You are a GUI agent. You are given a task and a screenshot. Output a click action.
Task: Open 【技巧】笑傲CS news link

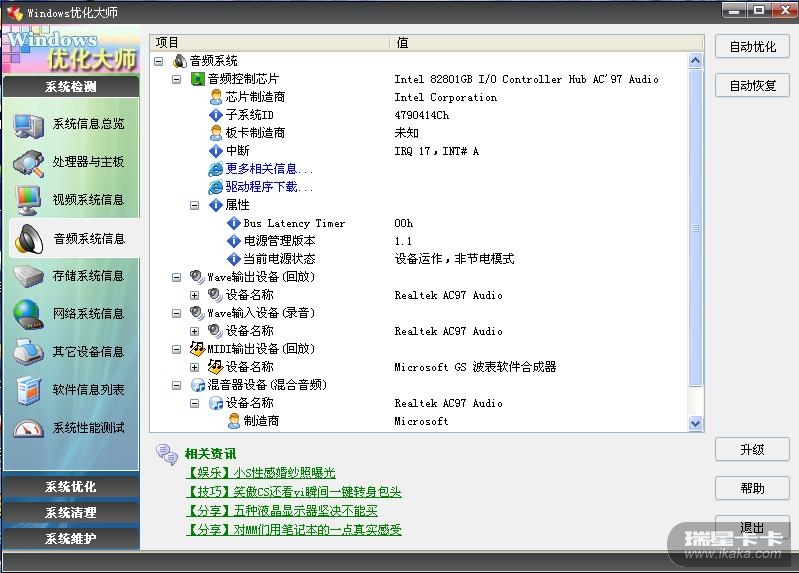(x=294, y=491)
